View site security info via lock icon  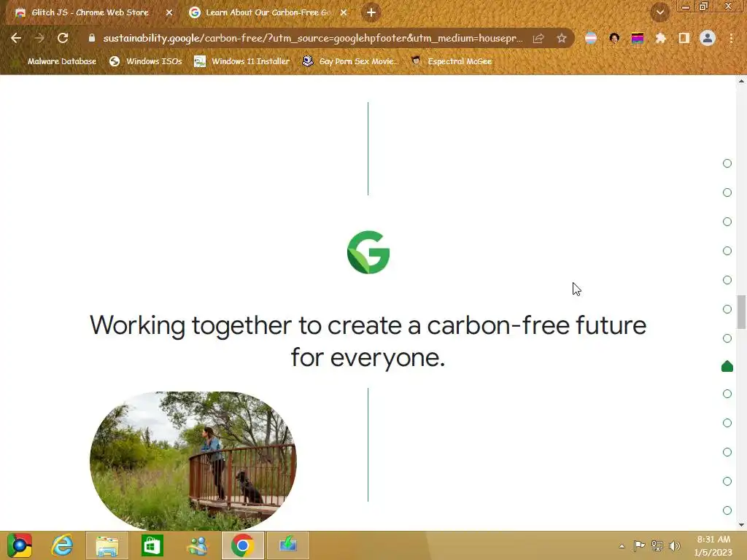coord(91,38)
